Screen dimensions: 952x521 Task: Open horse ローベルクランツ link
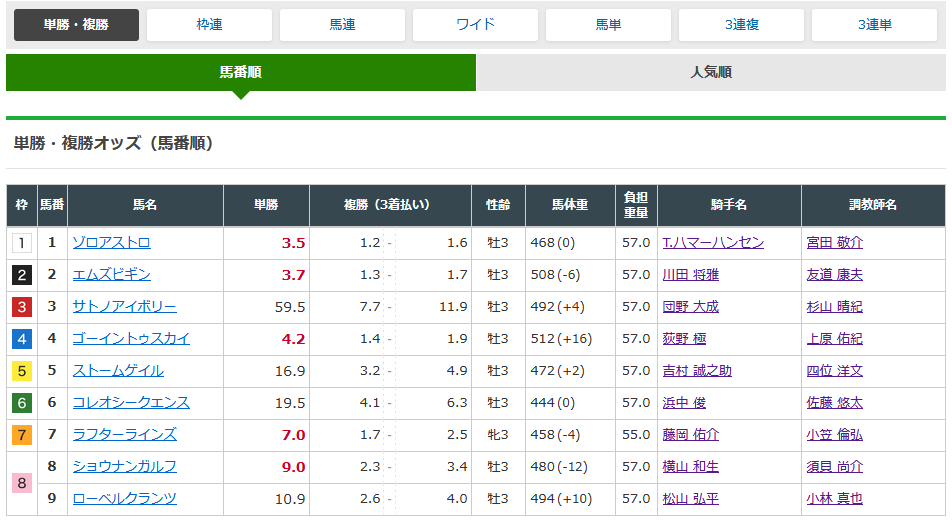(124, 499)
